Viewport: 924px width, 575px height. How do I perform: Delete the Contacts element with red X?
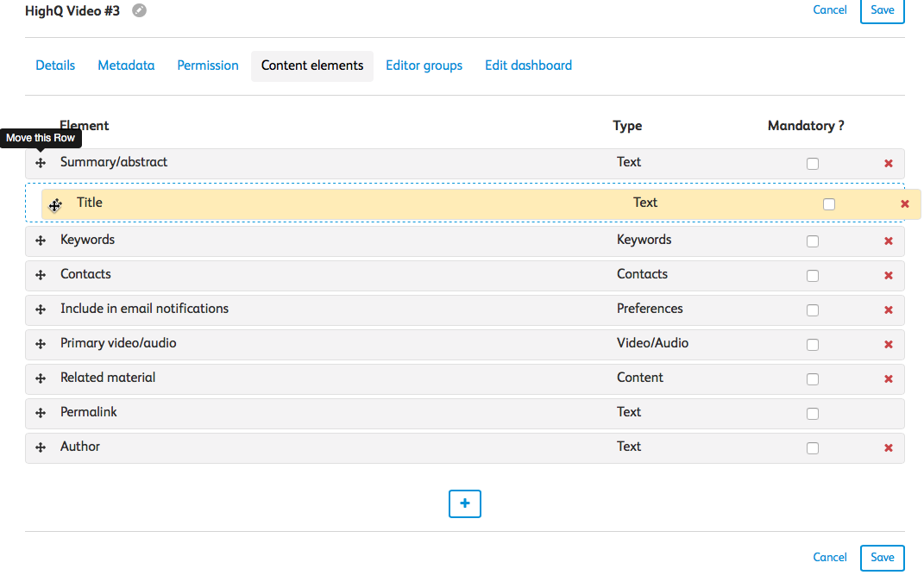click(888, 276)
